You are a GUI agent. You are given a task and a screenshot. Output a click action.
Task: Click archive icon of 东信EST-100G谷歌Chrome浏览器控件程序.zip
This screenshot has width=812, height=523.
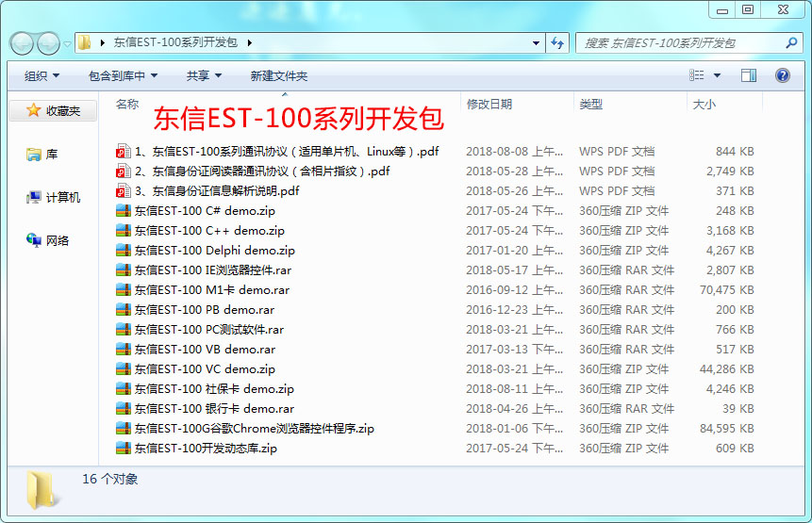point(124,429)
